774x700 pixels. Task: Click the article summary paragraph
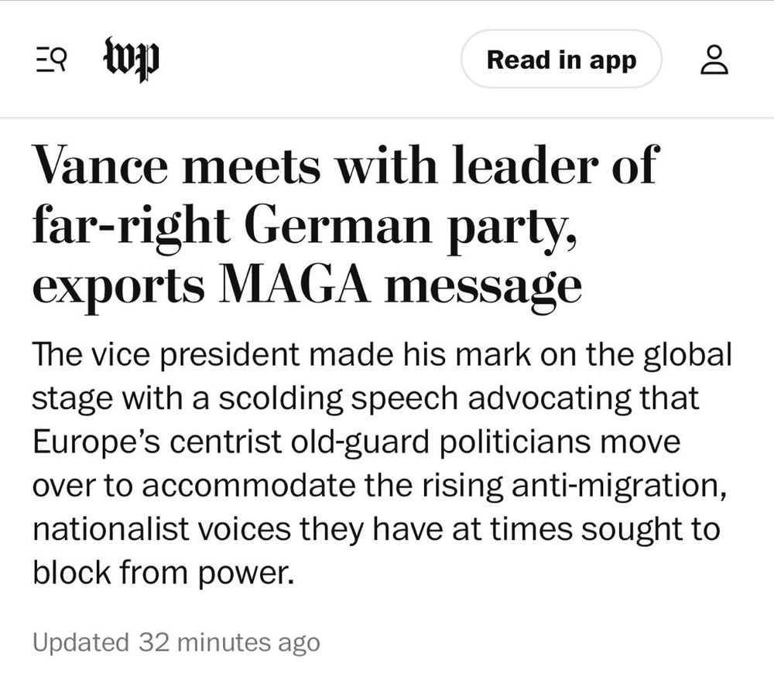click(379, 464)
